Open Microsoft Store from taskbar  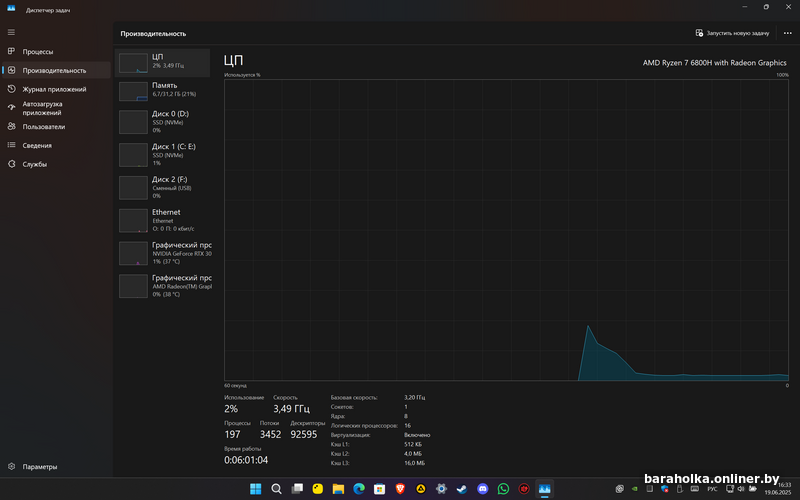[x=379, y=489]
